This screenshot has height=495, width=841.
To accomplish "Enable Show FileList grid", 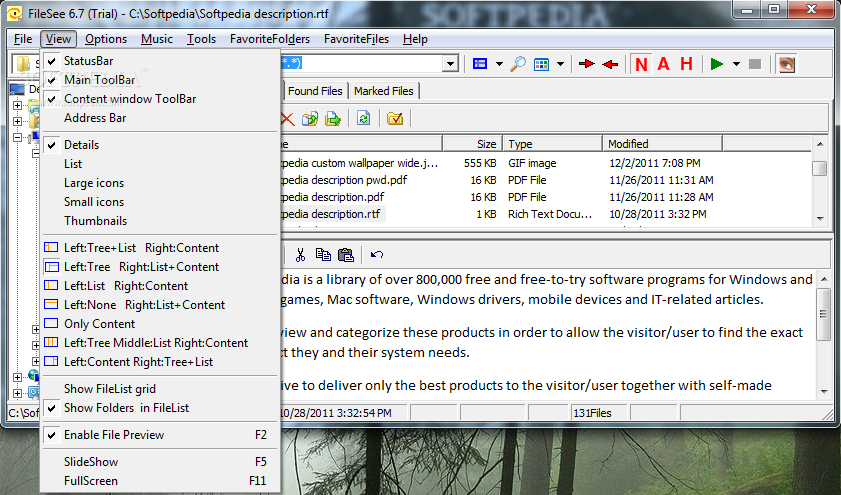I will pos(160,389).
